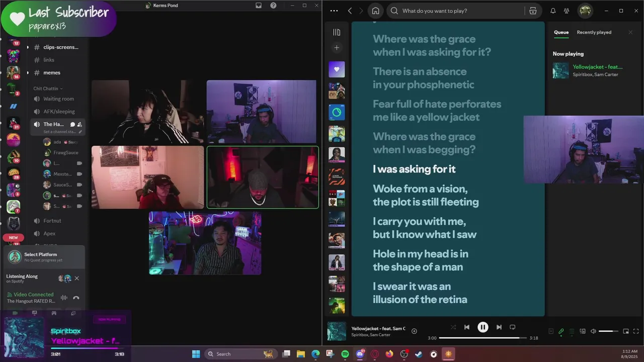Go back in Spotify navigation

350,11
